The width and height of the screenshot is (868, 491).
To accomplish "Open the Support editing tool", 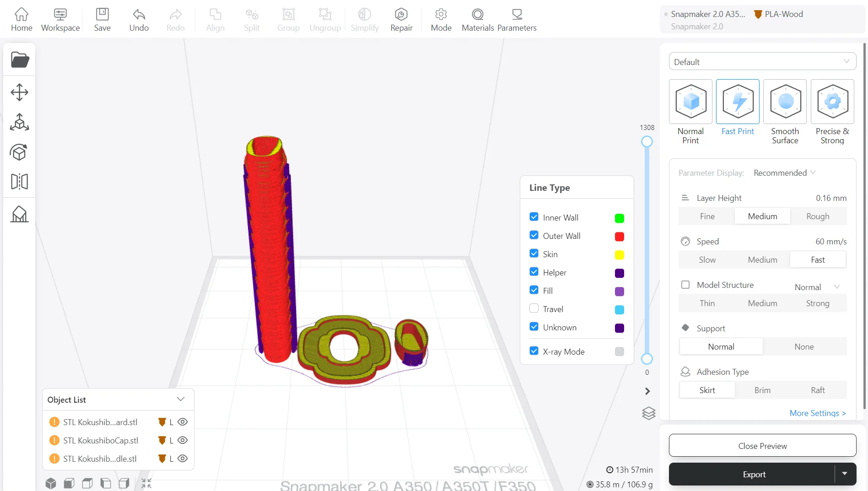I will (20, 214).
